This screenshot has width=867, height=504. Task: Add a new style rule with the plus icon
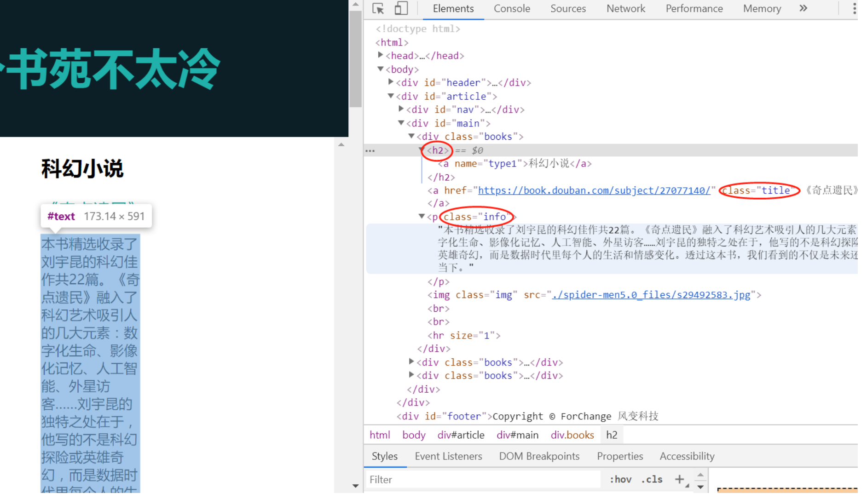coord(680,479)
